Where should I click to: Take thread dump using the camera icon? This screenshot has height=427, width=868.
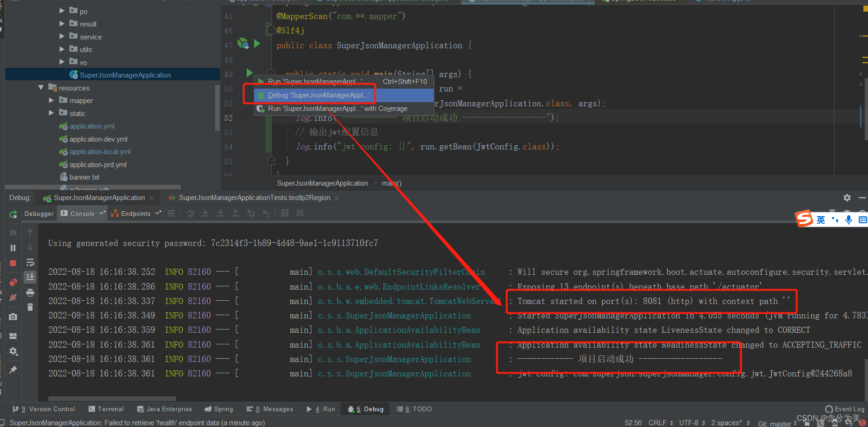[x=13, y=317]
